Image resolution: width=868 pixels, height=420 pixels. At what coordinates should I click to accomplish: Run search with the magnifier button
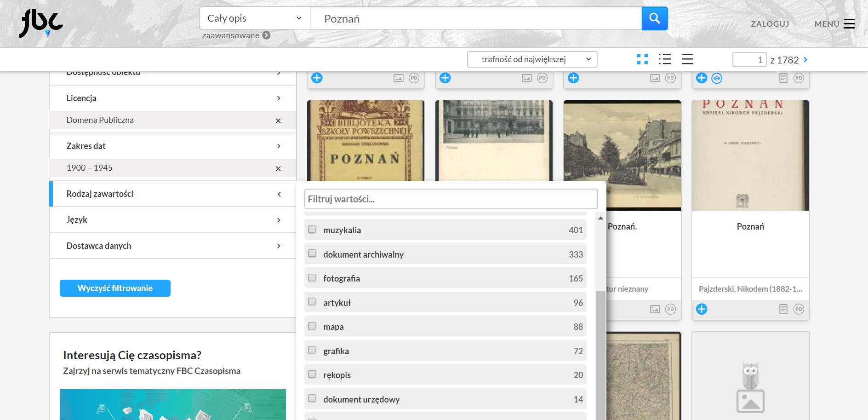pos(654,18)
